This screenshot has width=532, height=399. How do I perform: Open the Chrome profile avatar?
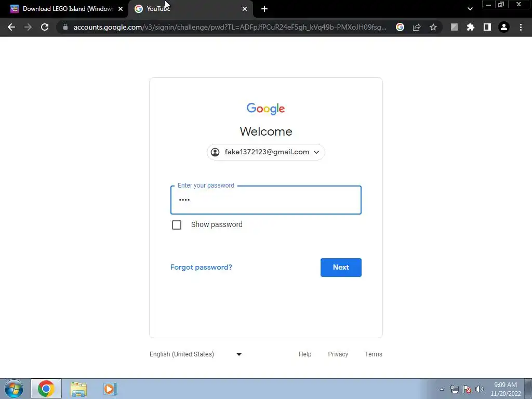(504, 27)
